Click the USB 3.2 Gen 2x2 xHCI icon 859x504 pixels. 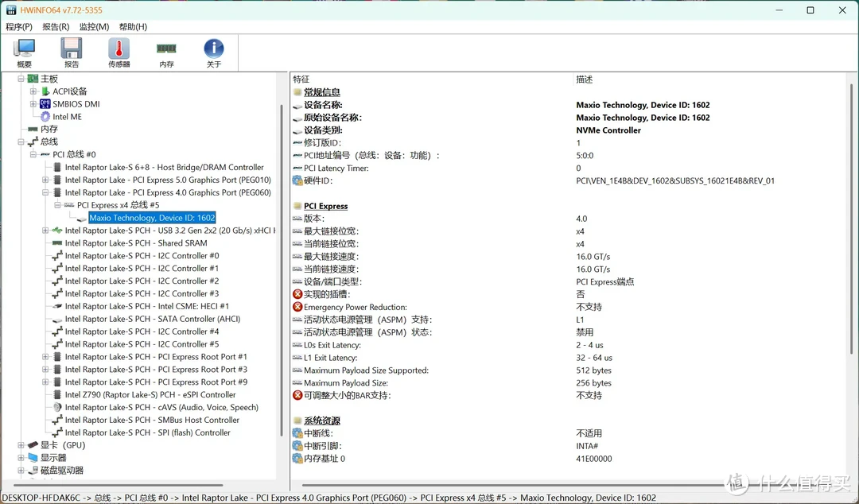pos(57,231)
